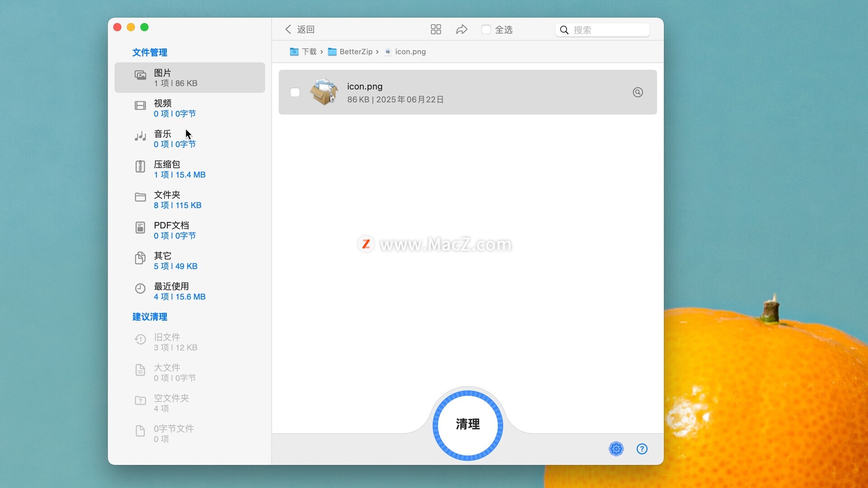Select the 压缩包 category label
This screenshot has height=488, width=868.
click(x=167, y=164)
